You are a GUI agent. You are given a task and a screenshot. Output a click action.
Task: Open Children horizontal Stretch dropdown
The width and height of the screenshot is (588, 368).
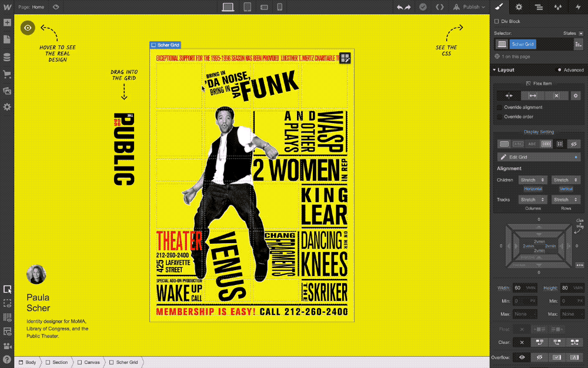coord(533,180)
